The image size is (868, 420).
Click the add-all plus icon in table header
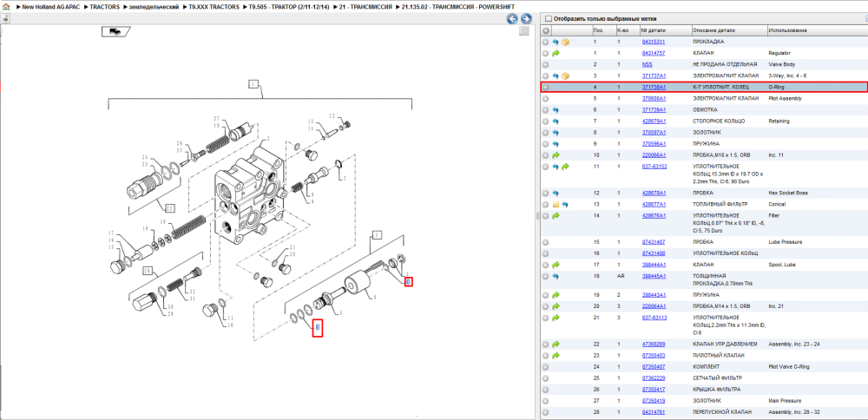click(x=545, y=31)
